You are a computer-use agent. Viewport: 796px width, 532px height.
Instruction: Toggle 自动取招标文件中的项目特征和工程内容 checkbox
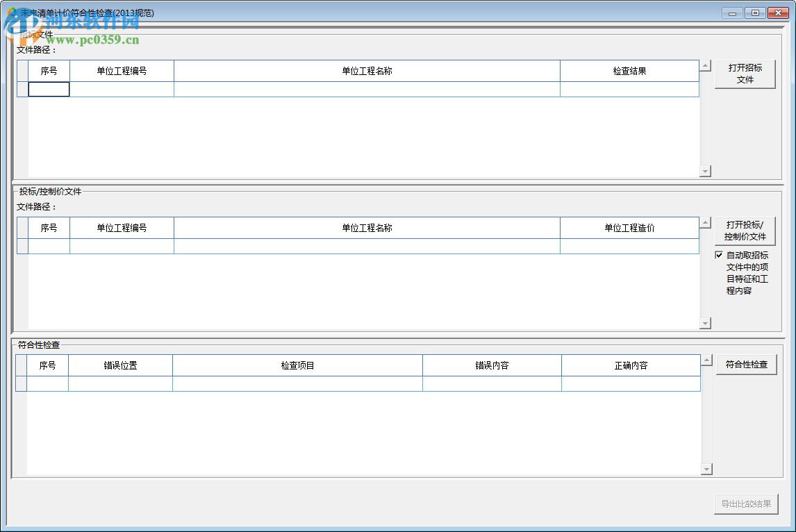coord(719,255)
